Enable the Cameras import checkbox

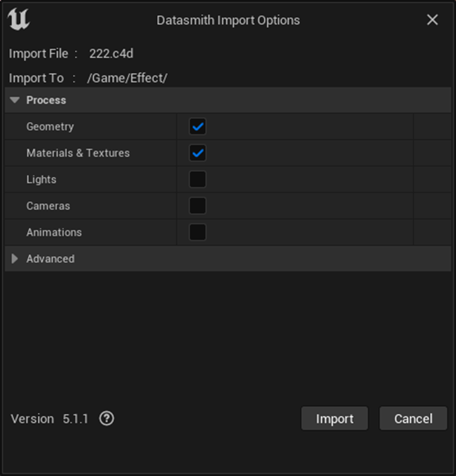click(196, 206)
